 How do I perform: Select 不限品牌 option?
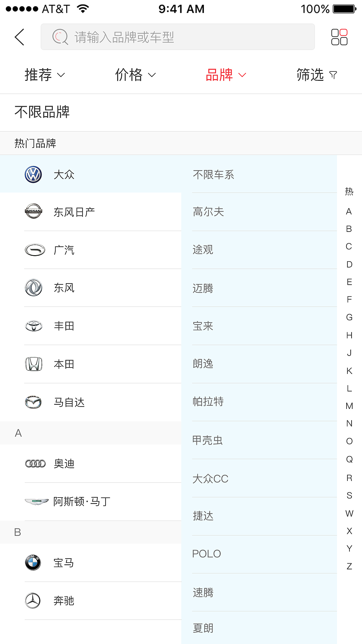pos(42,112)
